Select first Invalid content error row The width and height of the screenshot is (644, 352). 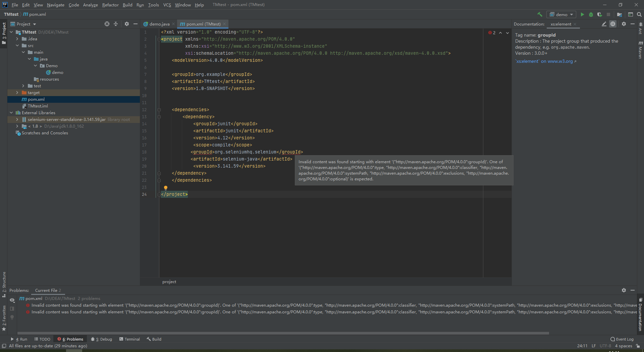327,305
